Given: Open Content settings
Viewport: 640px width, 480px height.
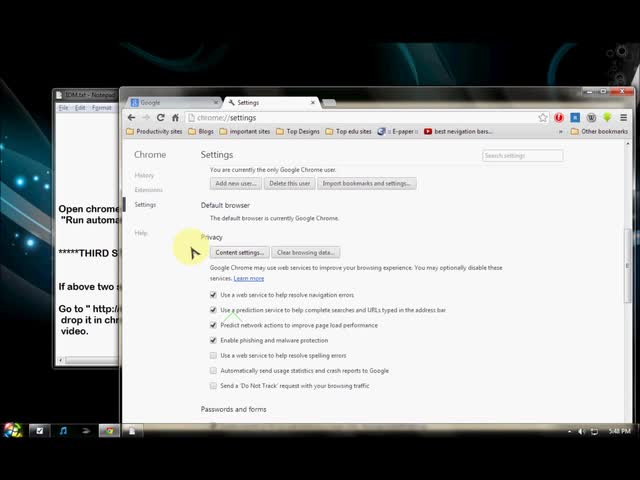Looking at the screenshot, I should pos(240,253).
